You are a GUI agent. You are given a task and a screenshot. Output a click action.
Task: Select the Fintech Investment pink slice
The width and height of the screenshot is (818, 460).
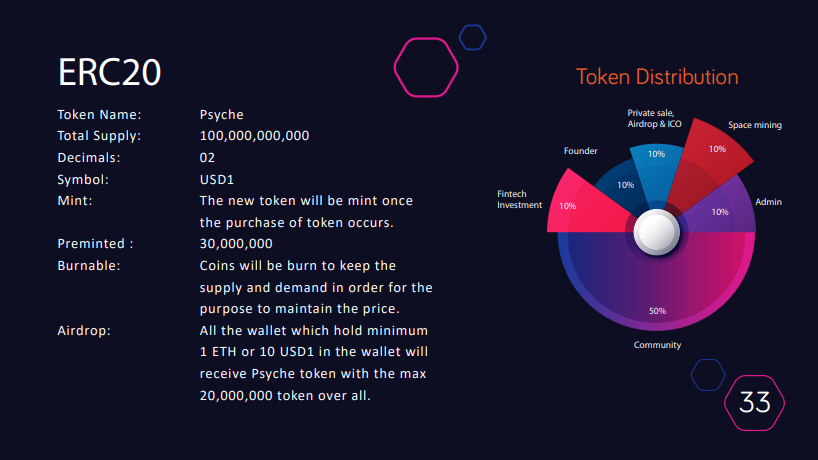(582, 206)
